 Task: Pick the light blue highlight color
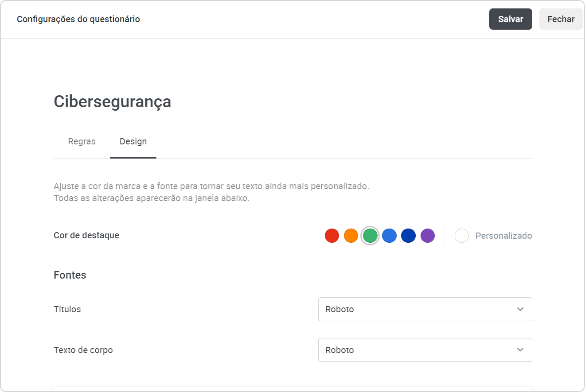389,236
